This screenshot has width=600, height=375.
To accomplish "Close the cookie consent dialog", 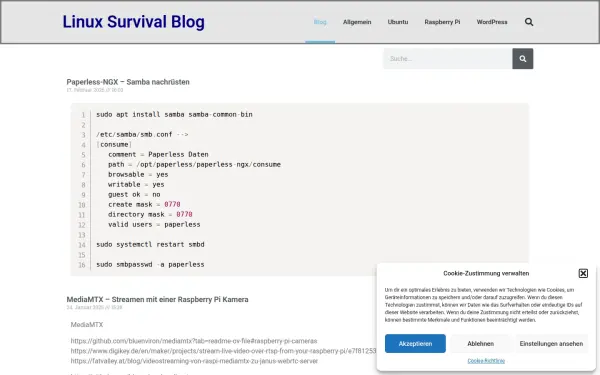I will [x=583, y=273].
